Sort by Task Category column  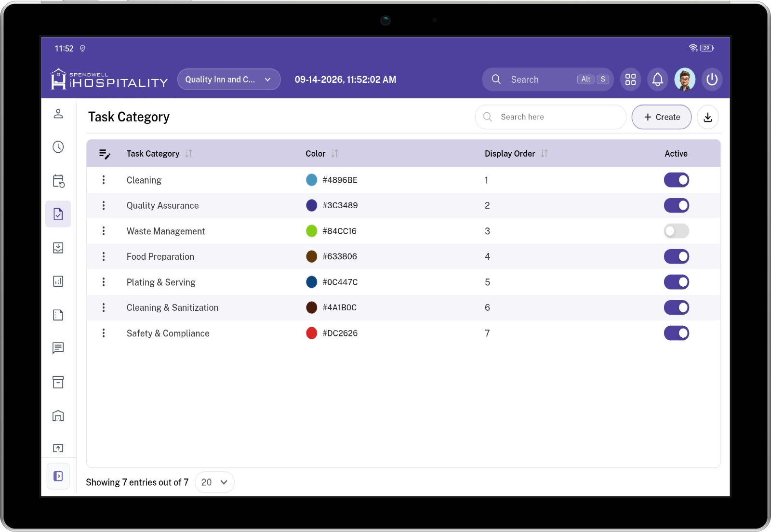click(189, 154)
